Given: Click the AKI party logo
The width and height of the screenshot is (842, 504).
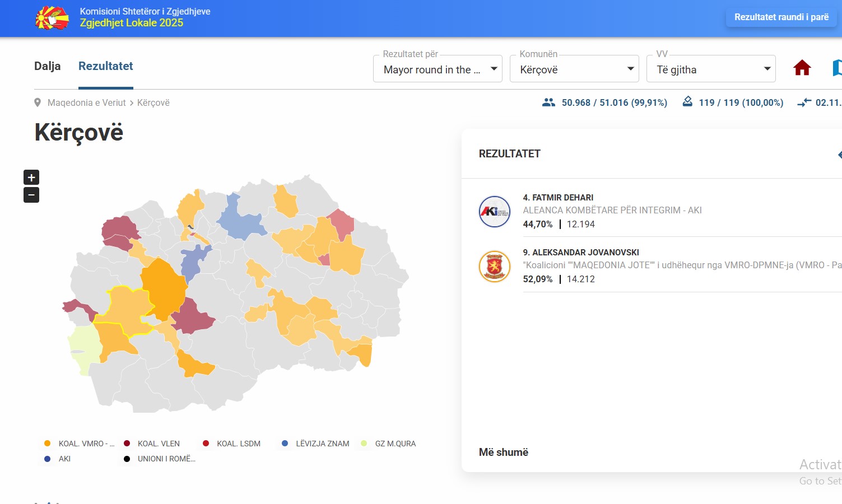Looking at the screenshot, I should click(x=494, y=212).
